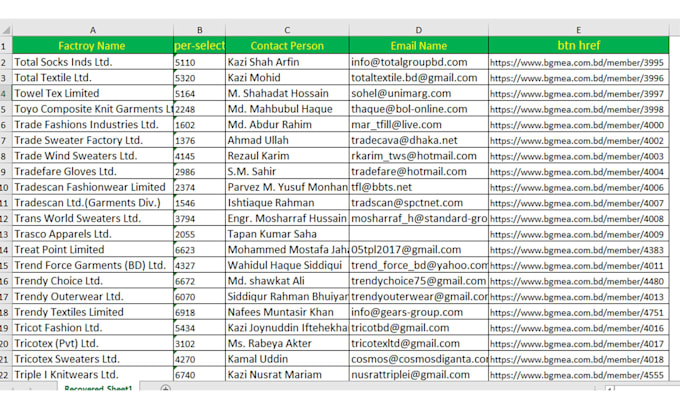Click the value 6623 in column B
Image resolution: width=680 pixels, height=409 pixels.
pyautogui.click(x=199, y=249)
